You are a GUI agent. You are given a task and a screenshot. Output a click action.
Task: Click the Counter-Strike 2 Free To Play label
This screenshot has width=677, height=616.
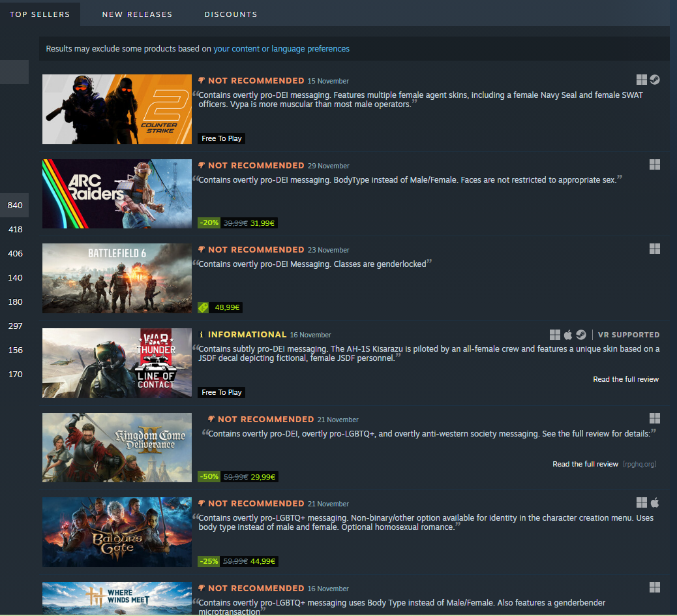point(222,138)
